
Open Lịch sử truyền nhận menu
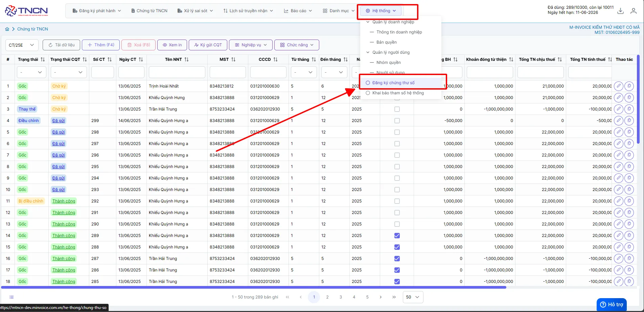click(x=248, y=11)
